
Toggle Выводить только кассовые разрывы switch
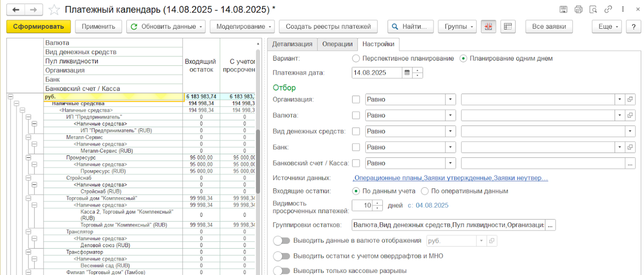coord(281,271)
